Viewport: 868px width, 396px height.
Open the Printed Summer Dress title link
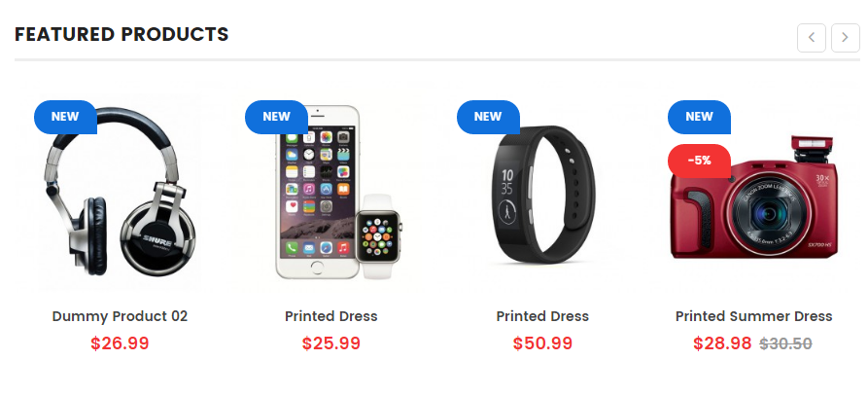[x=754, y=316]
